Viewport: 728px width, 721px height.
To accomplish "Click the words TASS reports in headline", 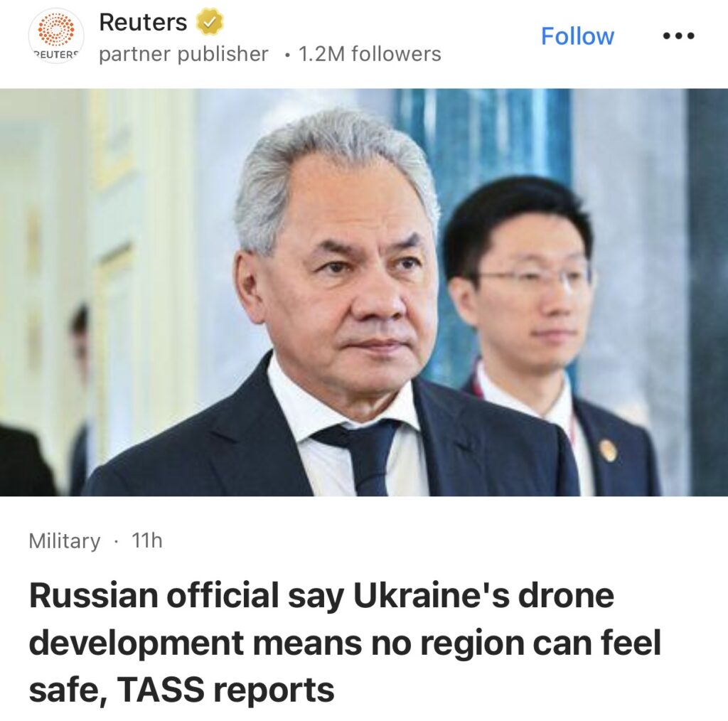I will (225, 690).
